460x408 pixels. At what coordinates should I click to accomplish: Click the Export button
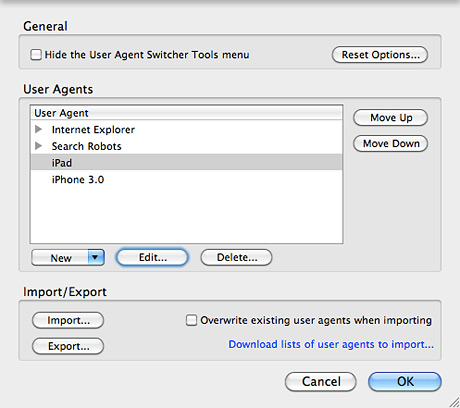(x=68, y=346)
